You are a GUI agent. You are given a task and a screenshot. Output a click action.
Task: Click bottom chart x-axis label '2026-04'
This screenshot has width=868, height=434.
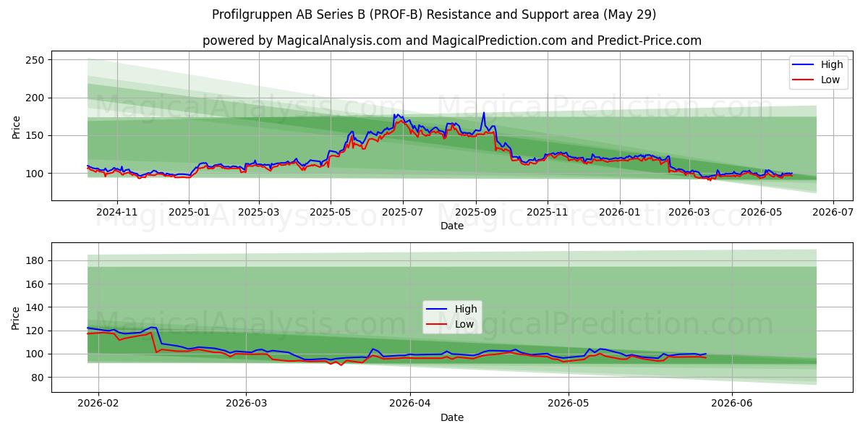[x=410, y=404]
